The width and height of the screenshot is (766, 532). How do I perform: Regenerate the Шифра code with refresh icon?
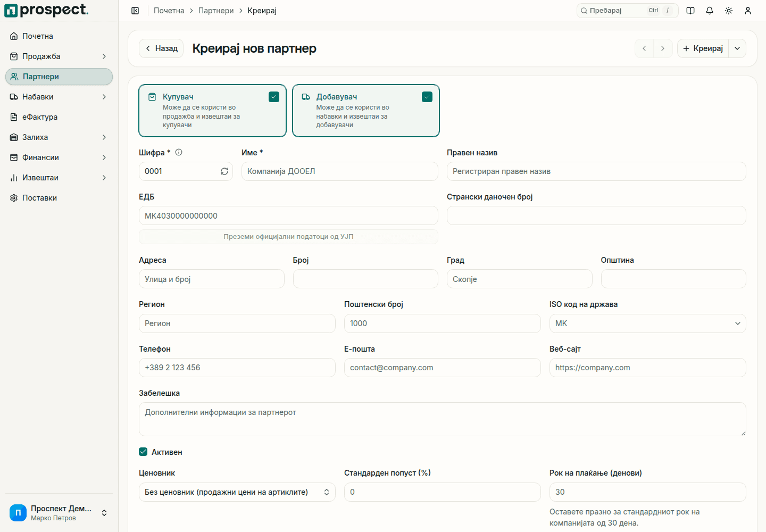point(224,171)
